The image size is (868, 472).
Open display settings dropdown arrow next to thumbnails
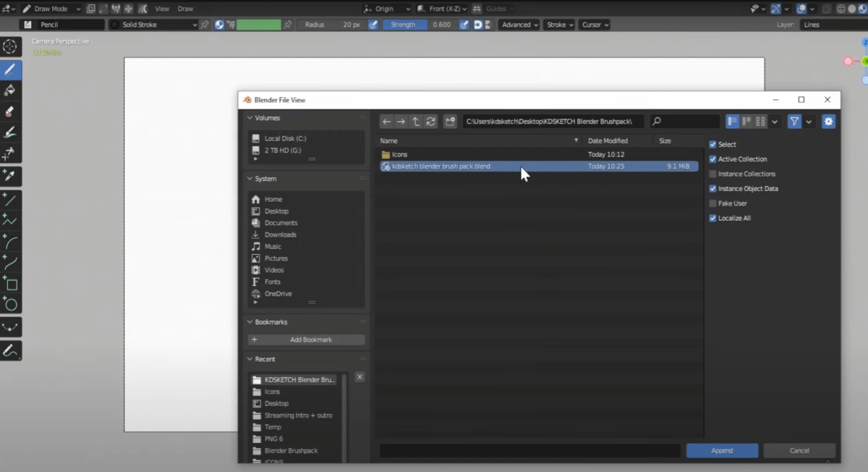(x=775, y=122)
